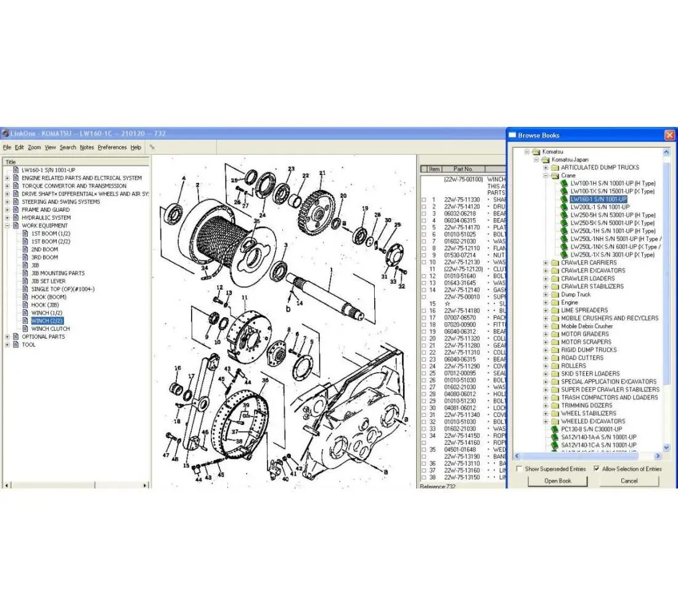The width and height of the screenshot is (678, 616).
Task: Expand the ARTICULATED DUMP TRUCKS folder
Action: coord(545,168)
